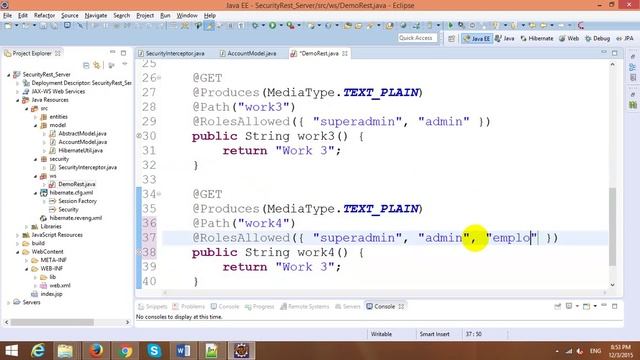Click the Open Perspective icon
640x360 pixels.
click(x=451, y=38)
